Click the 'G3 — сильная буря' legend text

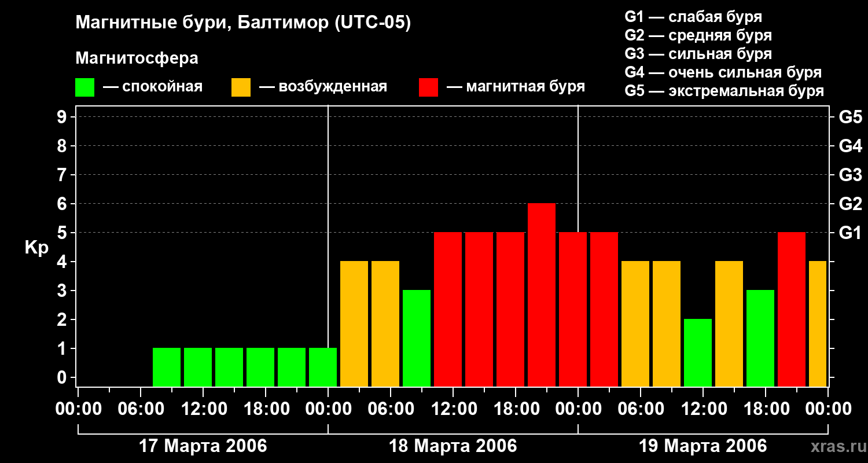[698, 54]
